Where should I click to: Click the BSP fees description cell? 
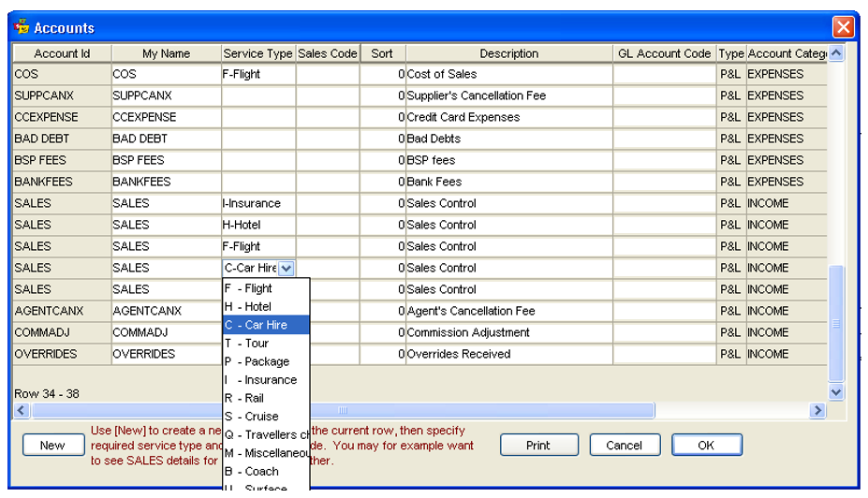[x=509, y=160]
